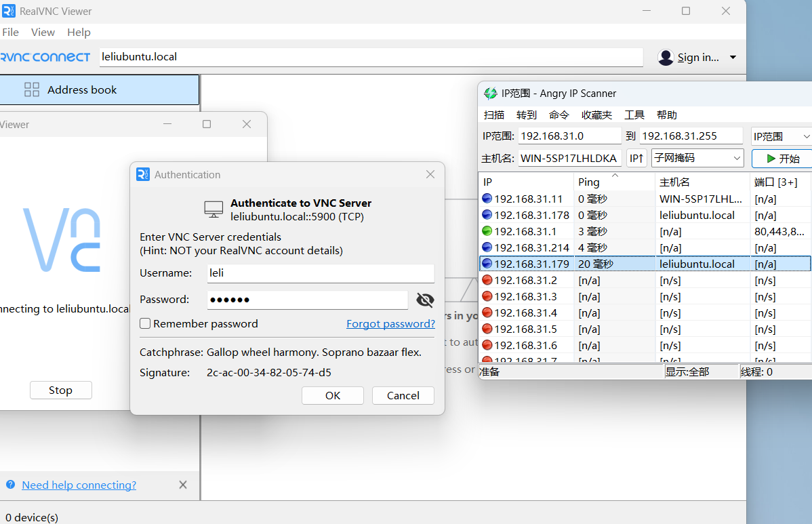
Task: Click the Authentication dialog RealVNC icon
Action: [x=143, y=174]
